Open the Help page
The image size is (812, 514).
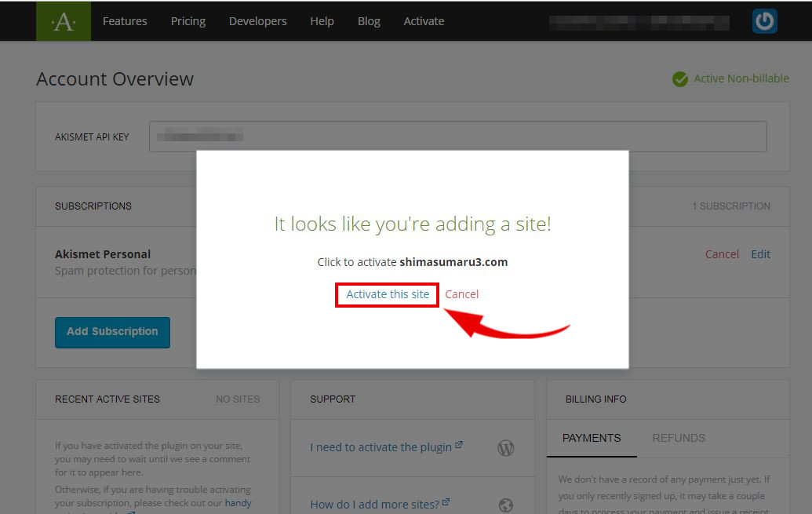(322, 21)
